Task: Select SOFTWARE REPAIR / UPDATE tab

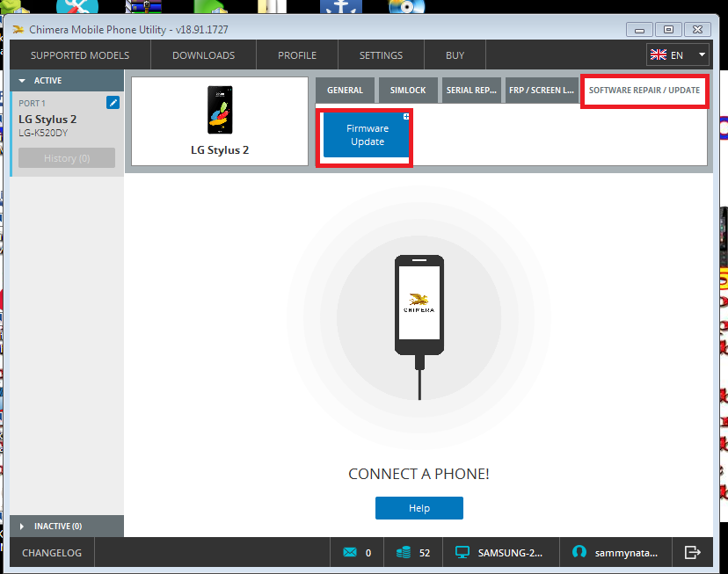Action: coord(644,90)
